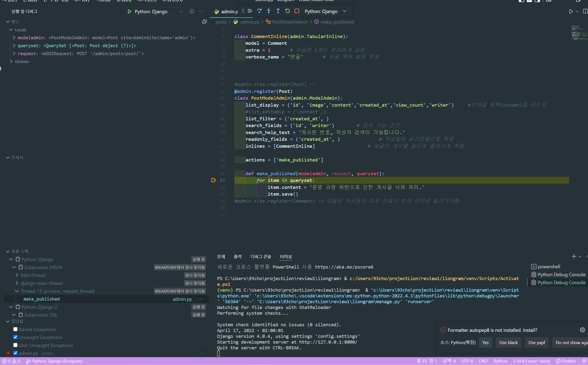
Task: Enable Raised Exceptions breakpoint
Action: pyautogui.click(x=15, y=329)
